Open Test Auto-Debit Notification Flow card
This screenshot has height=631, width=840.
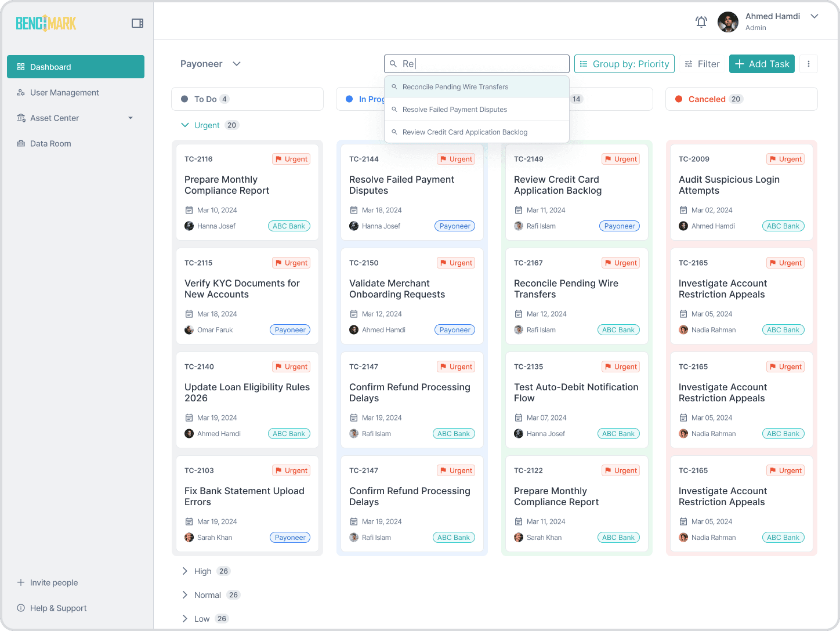pyautogui.click(x=577, y=400)
